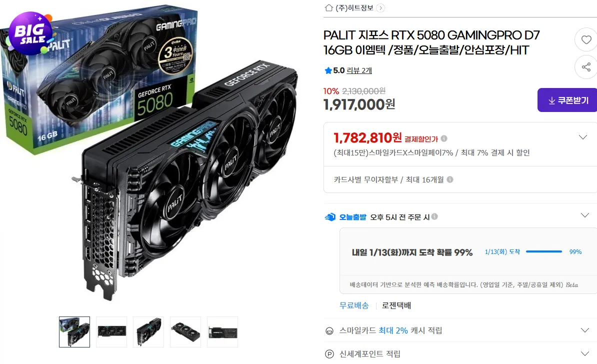Viewport: 597px width, 364px height.
Task: Click info icon after 오후 5시 전 주문 시
Action: 434,216
